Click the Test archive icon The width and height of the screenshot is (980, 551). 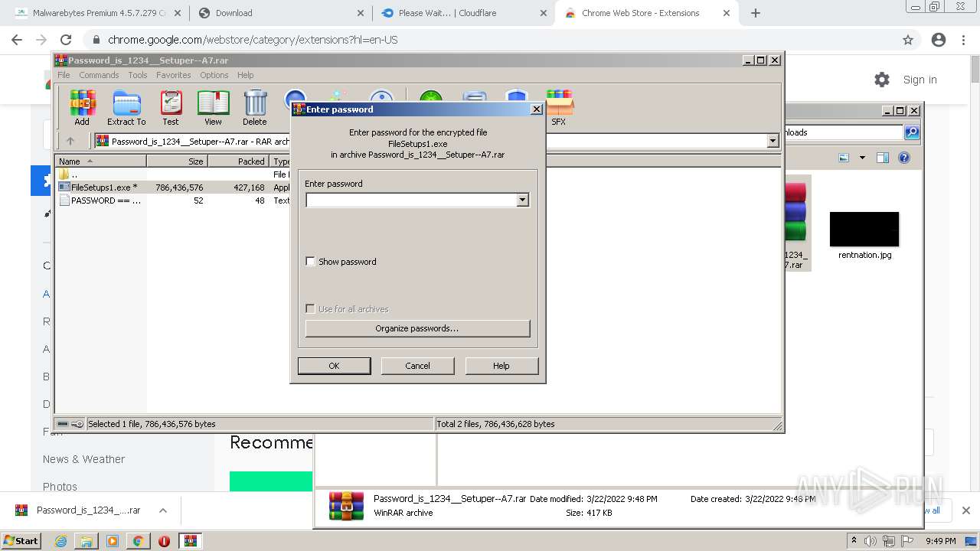[171, 108]
